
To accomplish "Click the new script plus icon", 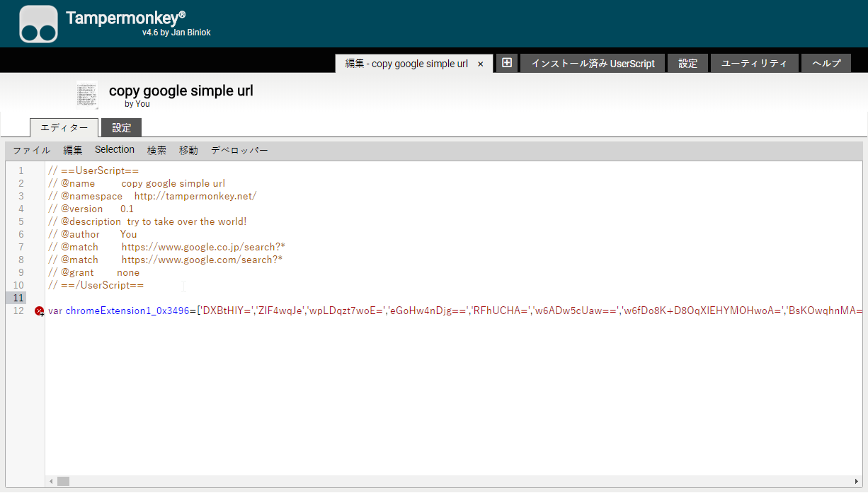I will click(507, 63).
